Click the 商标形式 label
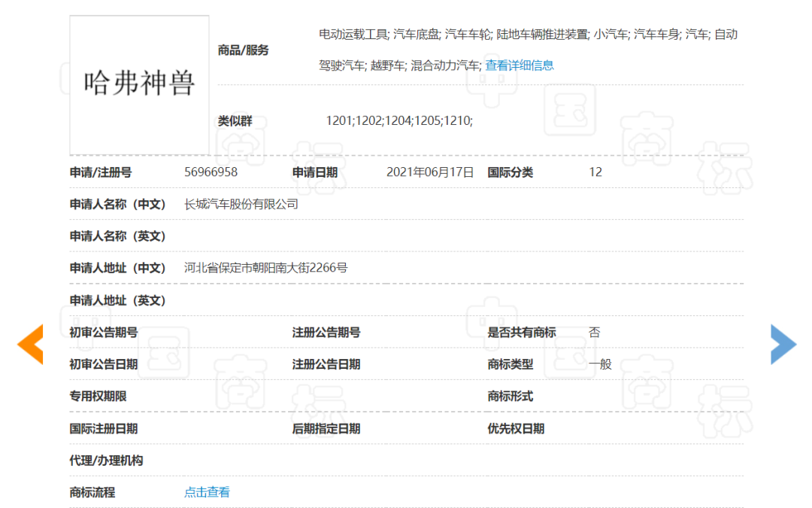 [x=510, y=397]
